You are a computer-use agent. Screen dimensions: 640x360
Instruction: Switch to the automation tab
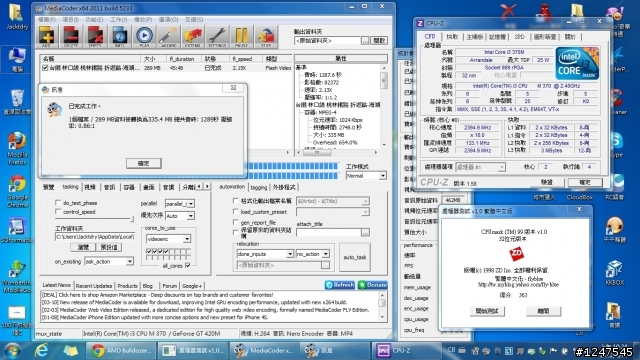click(232, 187)
